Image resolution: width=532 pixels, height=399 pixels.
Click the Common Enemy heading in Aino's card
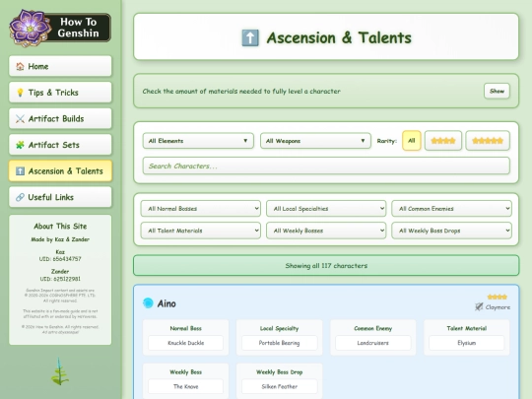pyautogui.click(x=372, y=328)
